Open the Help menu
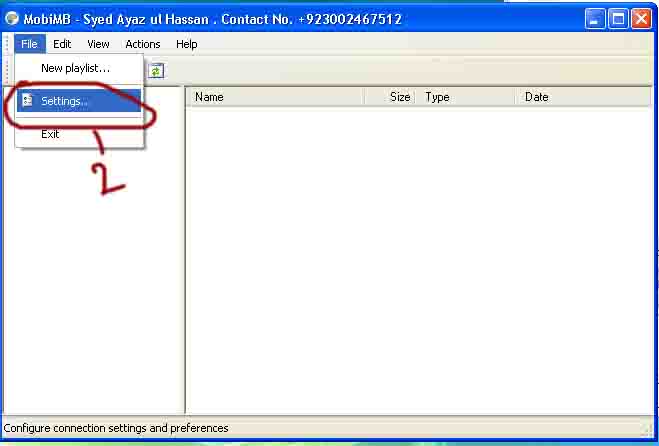Image resolution: width=659 pixels, height=446 pixels. coord(187,44)
